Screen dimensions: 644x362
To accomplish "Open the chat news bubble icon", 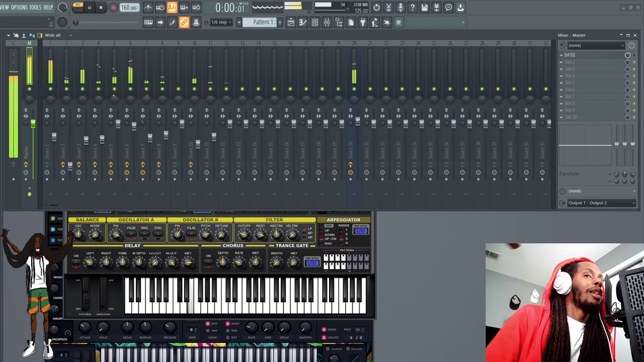I will (449, 8).
